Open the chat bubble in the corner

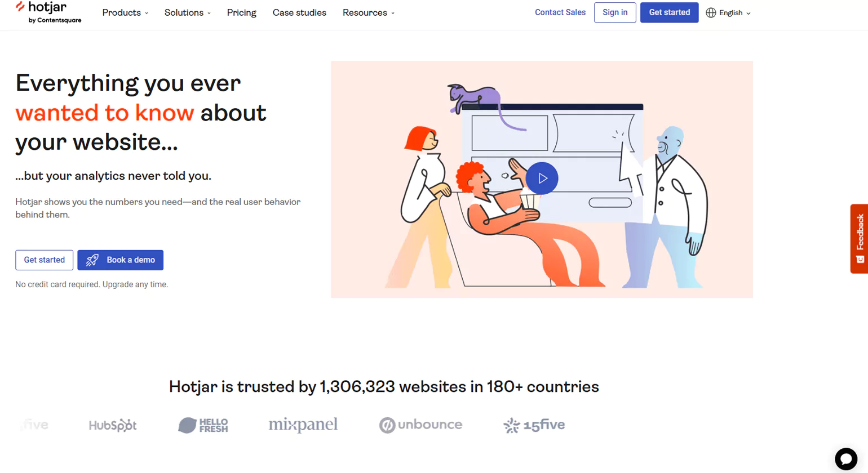(x=845, y=458)
